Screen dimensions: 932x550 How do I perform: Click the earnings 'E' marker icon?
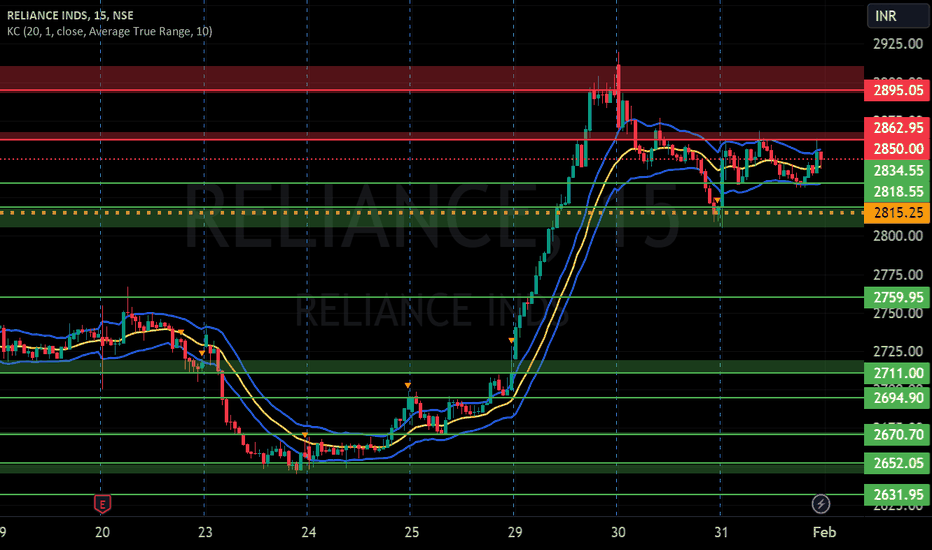(102, 504)
